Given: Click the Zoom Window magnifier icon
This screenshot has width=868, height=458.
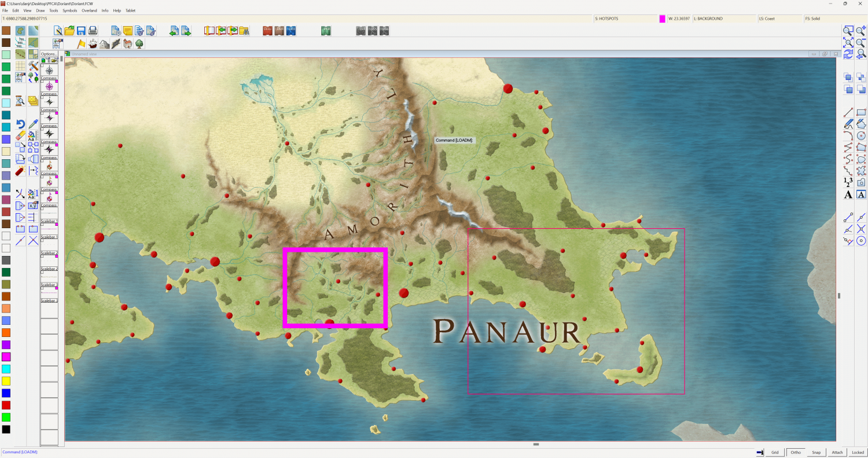Looking at the screenshot, I should pyautogui.click(x=848, y=31).
